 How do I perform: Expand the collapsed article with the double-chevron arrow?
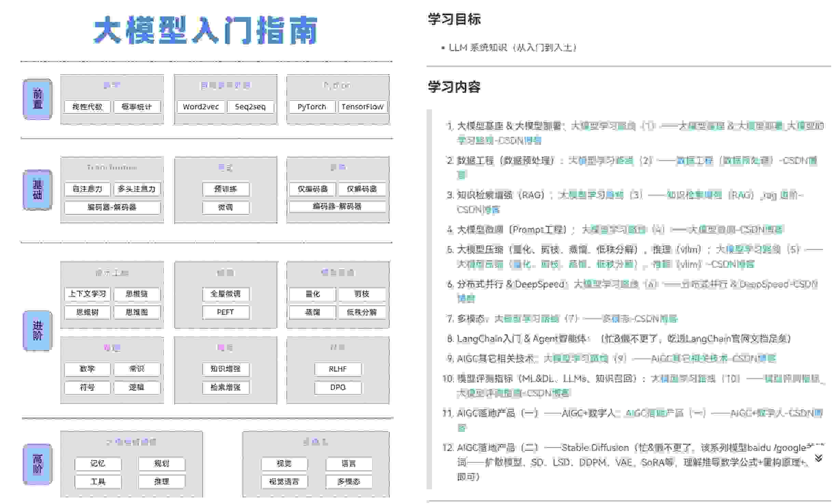[x=819, y=458]
